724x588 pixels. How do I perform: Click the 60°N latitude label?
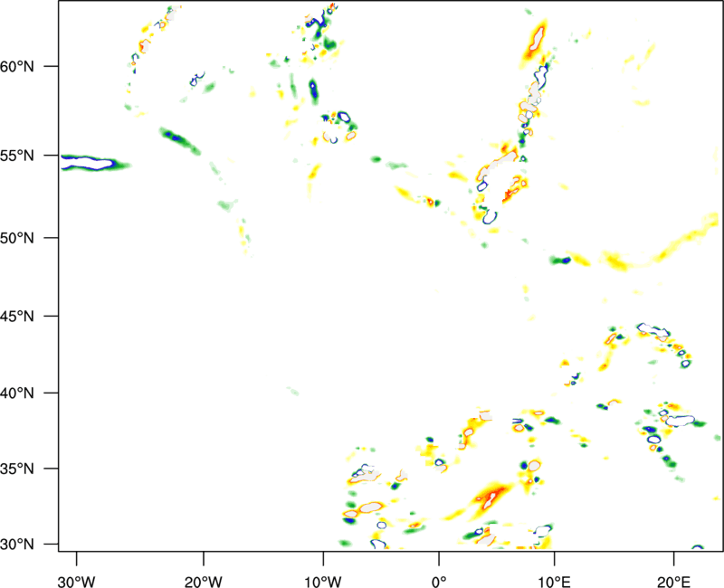coord(17,66)
